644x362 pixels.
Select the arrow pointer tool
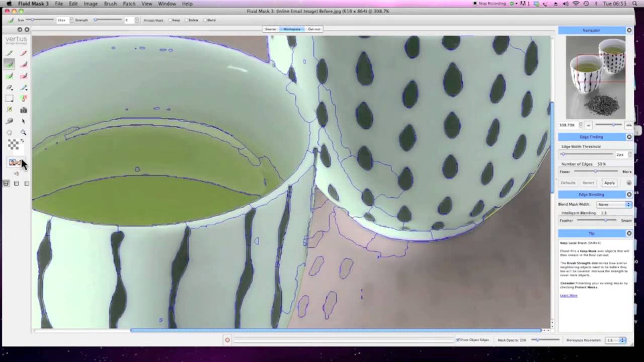point(23,121)
